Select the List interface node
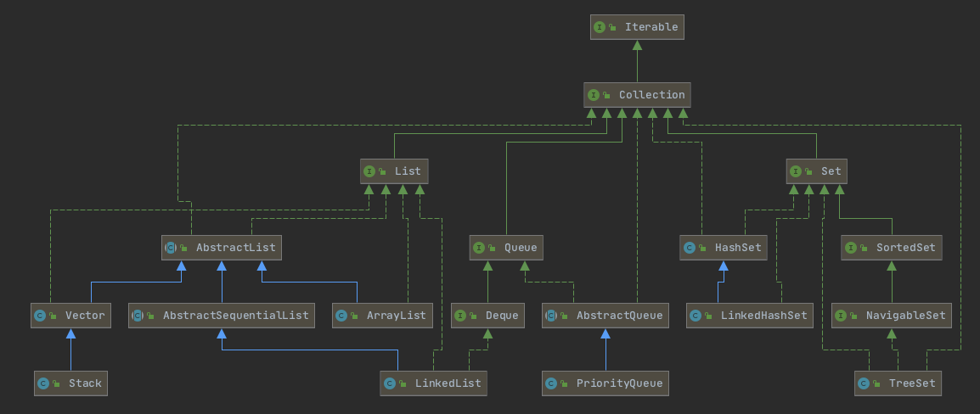The width and height of the screenshot is (980, 414). tap(393, 171)
